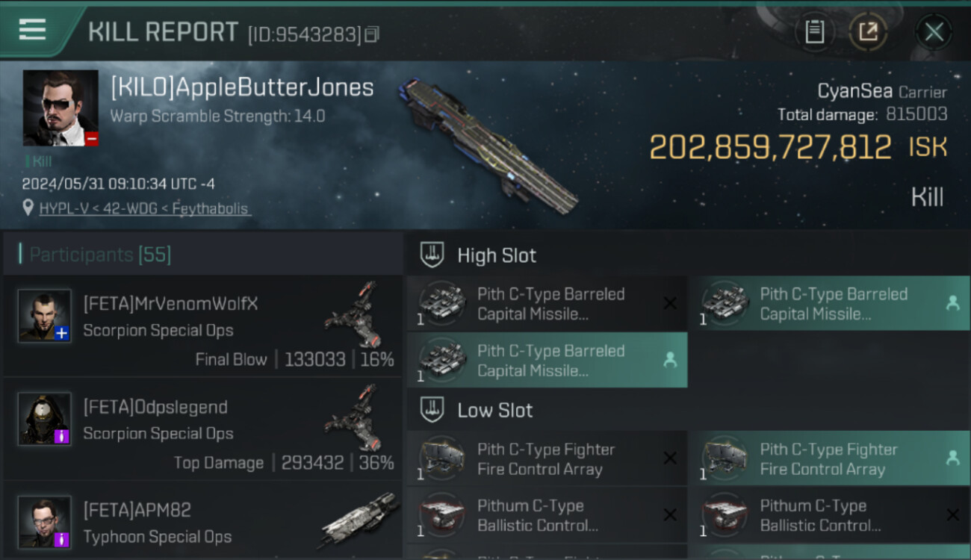Image resolution: width=971 pixels, height=560 pixels.
Task: Open the hamburger menu at top left
Action: [x=33, y=30]
